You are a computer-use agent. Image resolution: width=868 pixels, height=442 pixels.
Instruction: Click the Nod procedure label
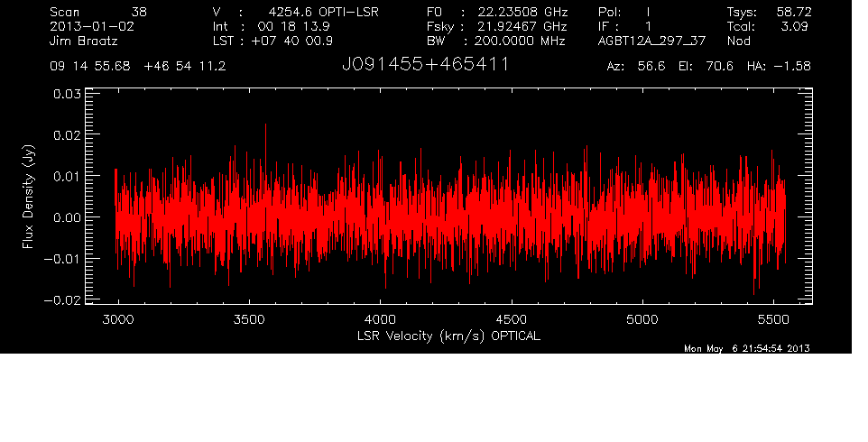738,41
